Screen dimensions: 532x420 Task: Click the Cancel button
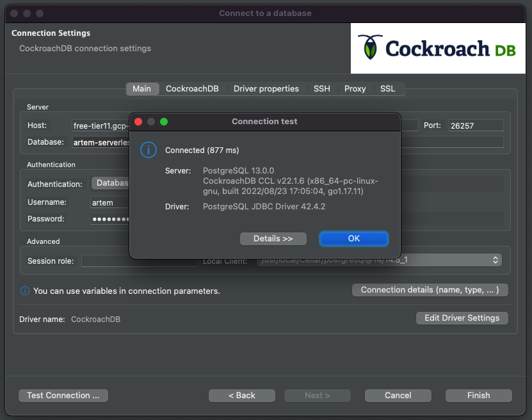point(398,396)
